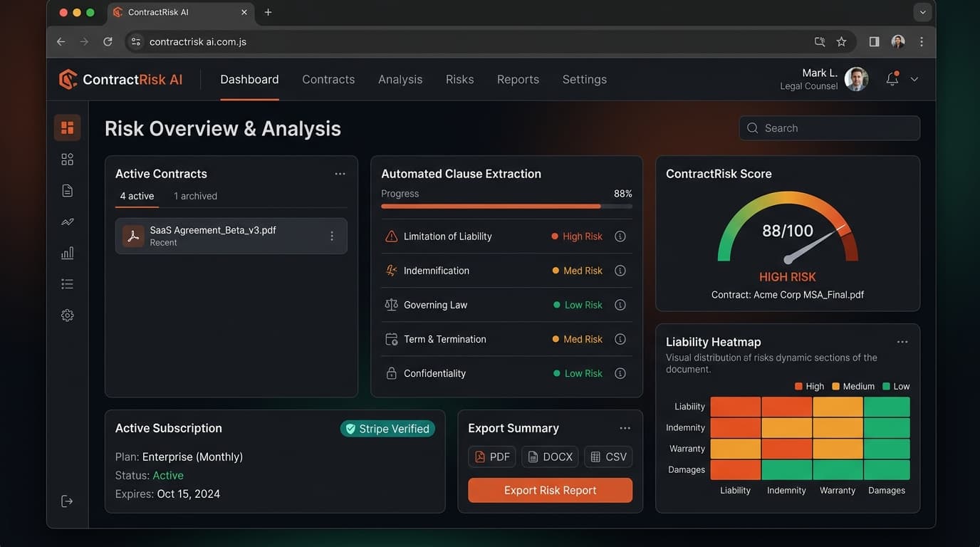Choose PDF export format
The width and height of the screenshot is (980, 547).
tap(492, 457)
